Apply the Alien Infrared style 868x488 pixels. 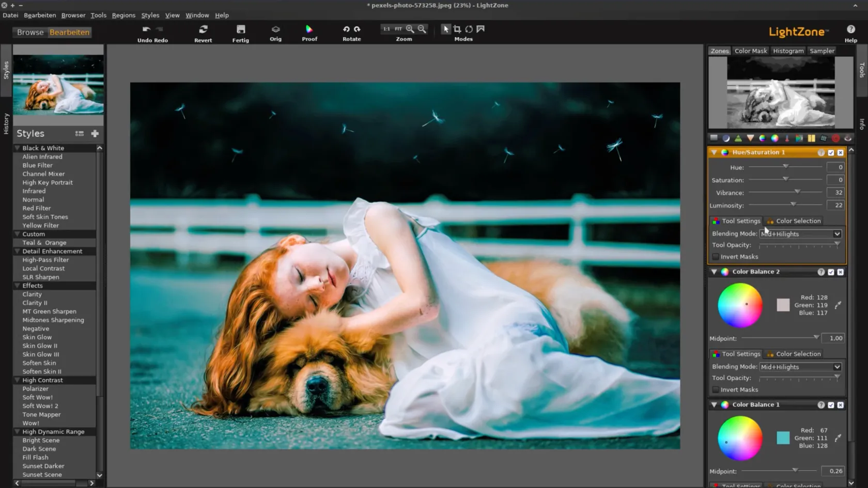point(42,157)
